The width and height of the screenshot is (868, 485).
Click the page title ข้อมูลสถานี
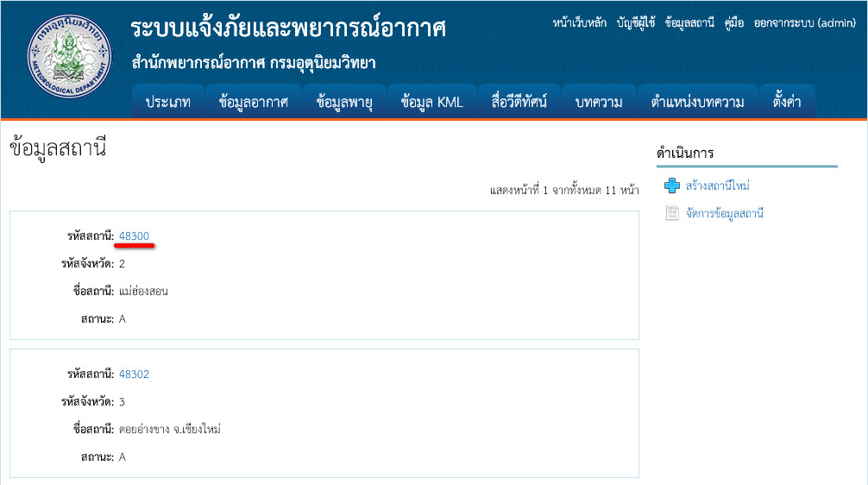(58, 148)
